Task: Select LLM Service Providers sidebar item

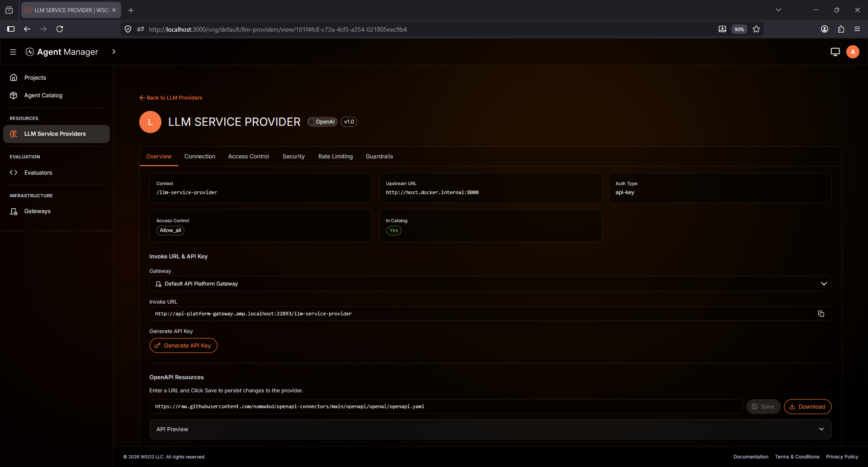Action: 57,134
